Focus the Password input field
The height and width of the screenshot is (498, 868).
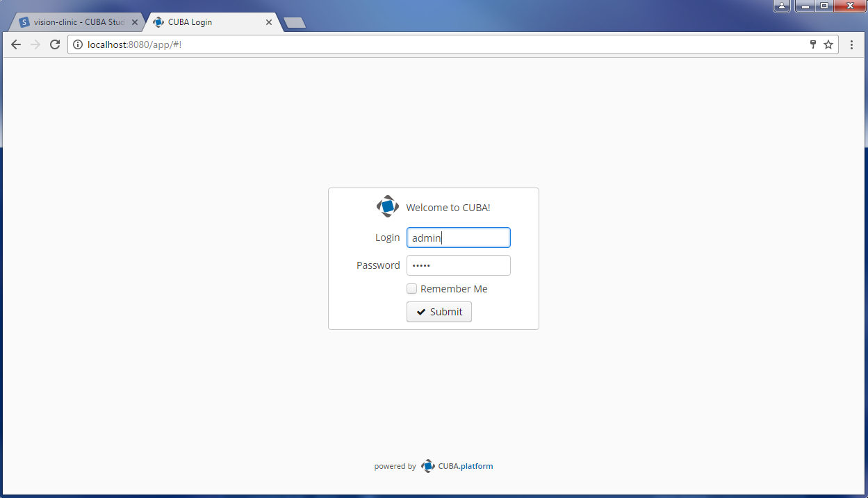(x=459, y=265)
